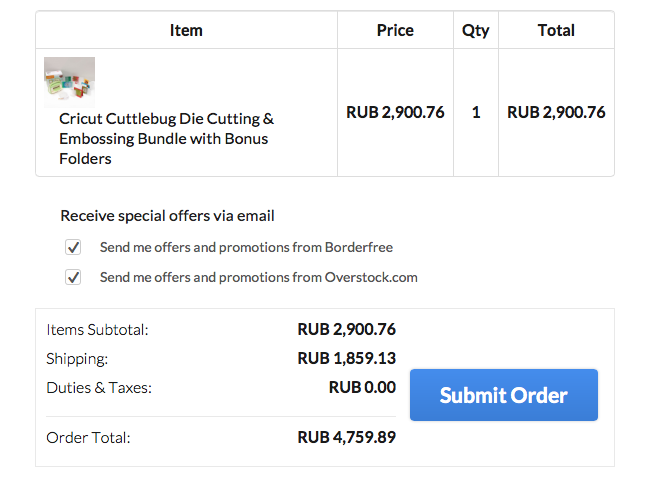Click the "Receive special offers via email" heading
Screen dimensions: 671x498
[x=167, y=215]
